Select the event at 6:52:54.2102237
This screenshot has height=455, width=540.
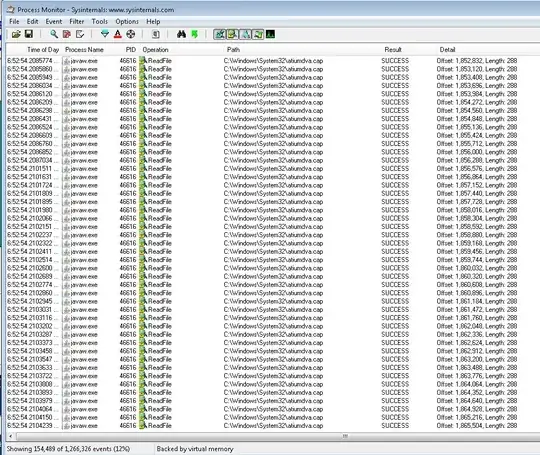273,235
